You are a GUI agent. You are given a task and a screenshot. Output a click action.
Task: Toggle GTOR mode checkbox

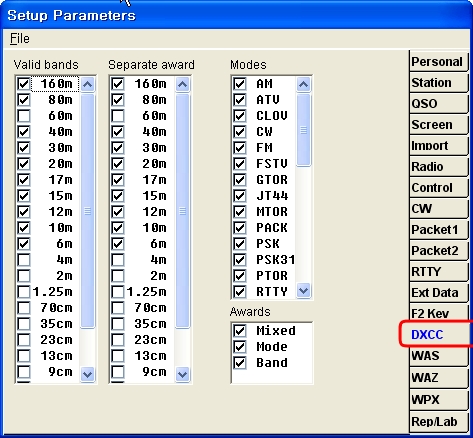tap(240, 180)
